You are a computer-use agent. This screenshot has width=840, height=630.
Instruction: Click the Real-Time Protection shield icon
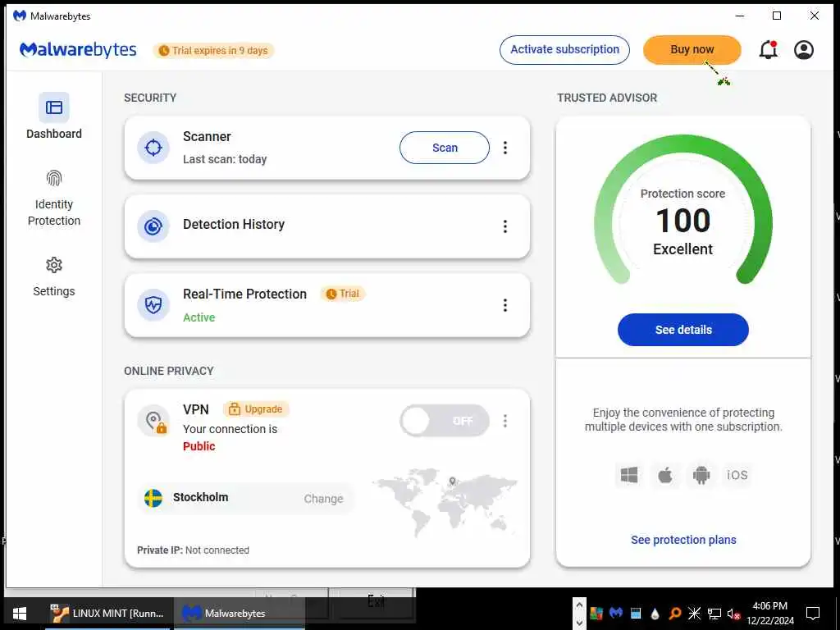click(x=153, y=305)
